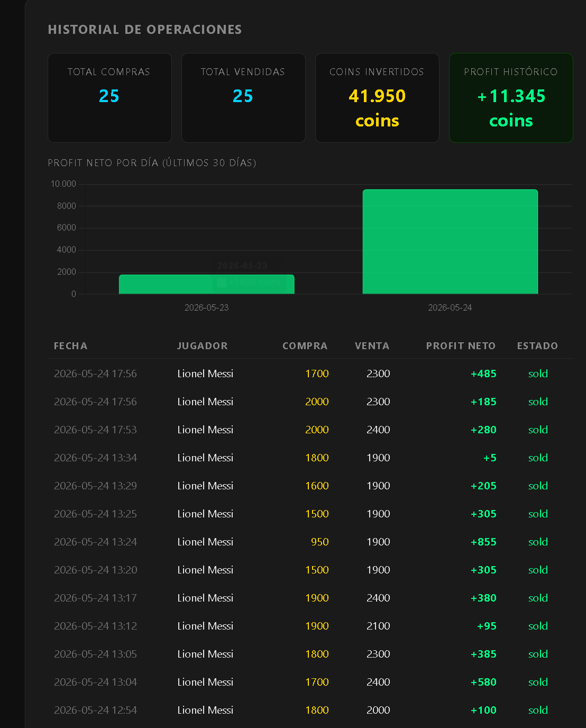Click the +5 profit value

(490, 458)
